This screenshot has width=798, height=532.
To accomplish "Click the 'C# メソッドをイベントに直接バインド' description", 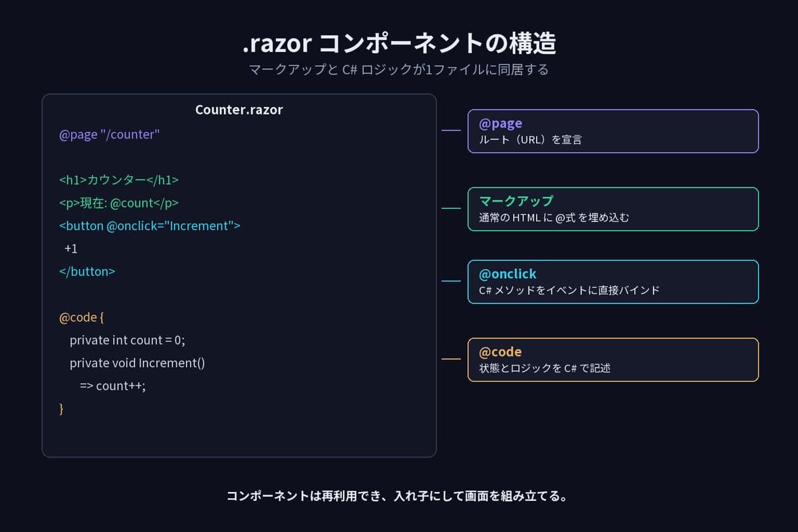I will coord(569,291).
